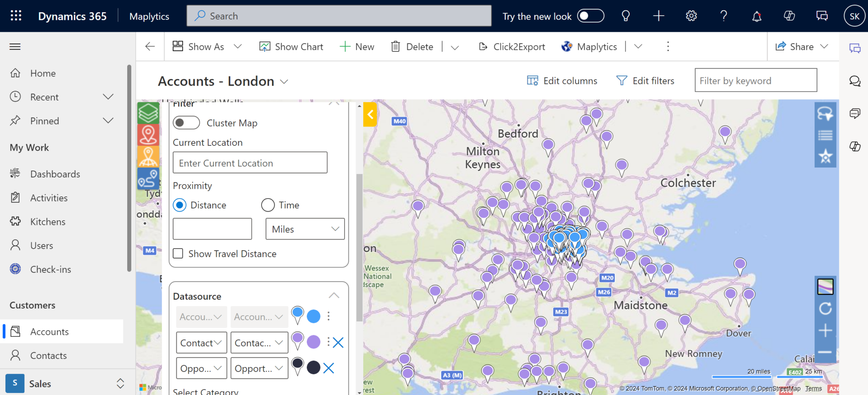The width and height of the screenshot is (868, 395).
Task: Open the Miles unit dropdown
Action: pyautogui.click(x=304, y=229)
